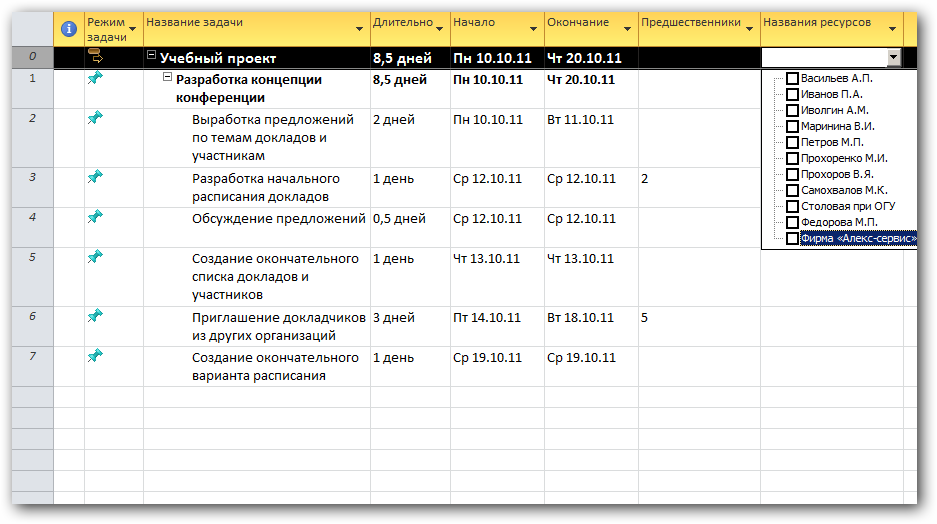
Task: Open the Названия ресурсов column filter dropdown
Action: point(892,29)
